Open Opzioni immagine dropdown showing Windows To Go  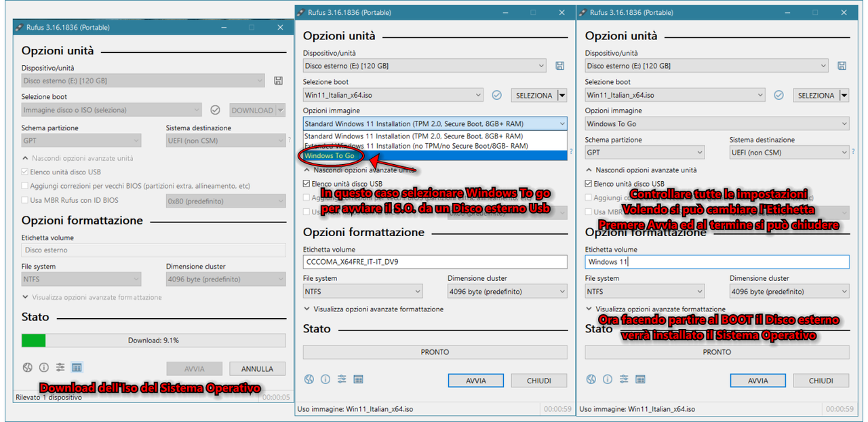pyautogui.click(x=717, y=123)
